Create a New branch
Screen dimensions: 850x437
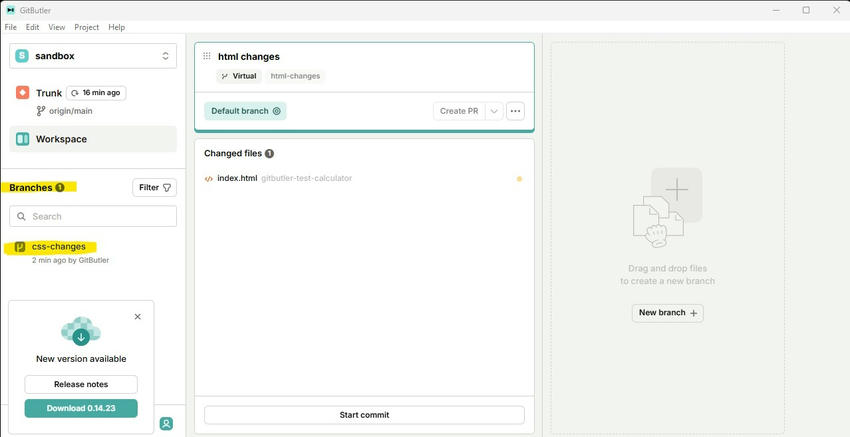668,313
